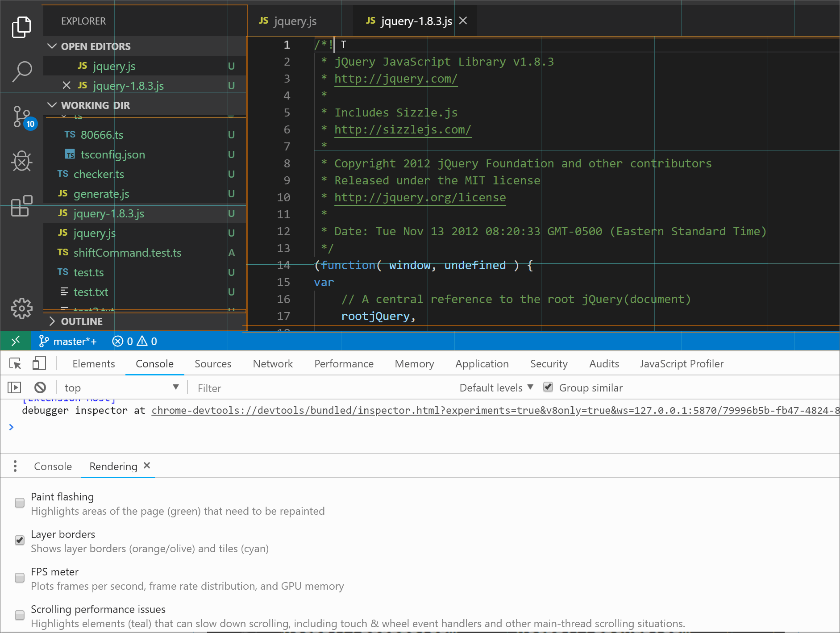Open the Debug view icon
840x633 pixels.
(x=21, y=161)
